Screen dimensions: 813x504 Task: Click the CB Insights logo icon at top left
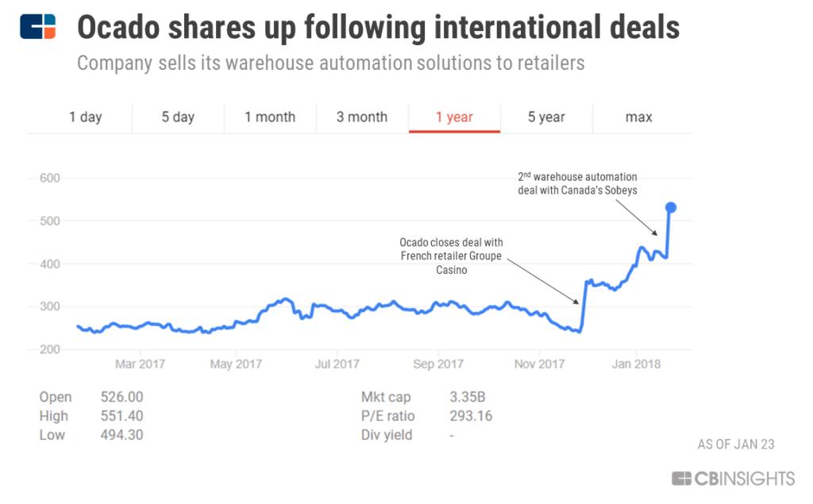point(38,27)
